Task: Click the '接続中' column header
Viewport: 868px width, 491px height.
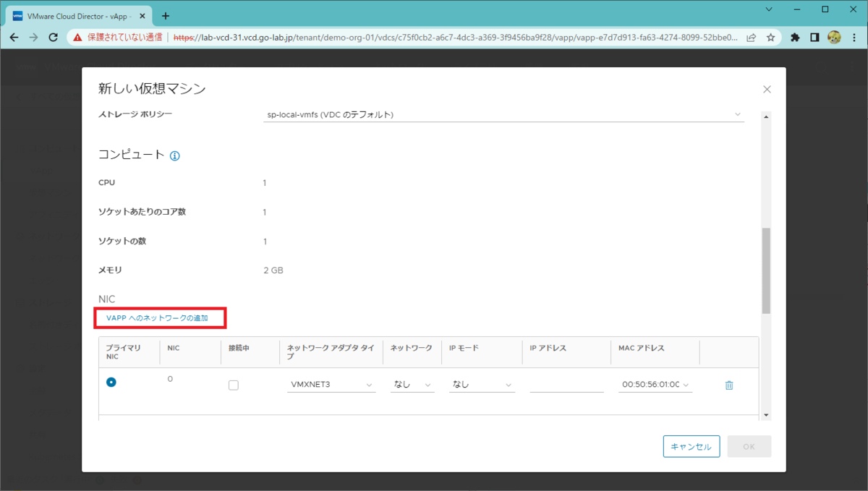Action: point(239,348)
